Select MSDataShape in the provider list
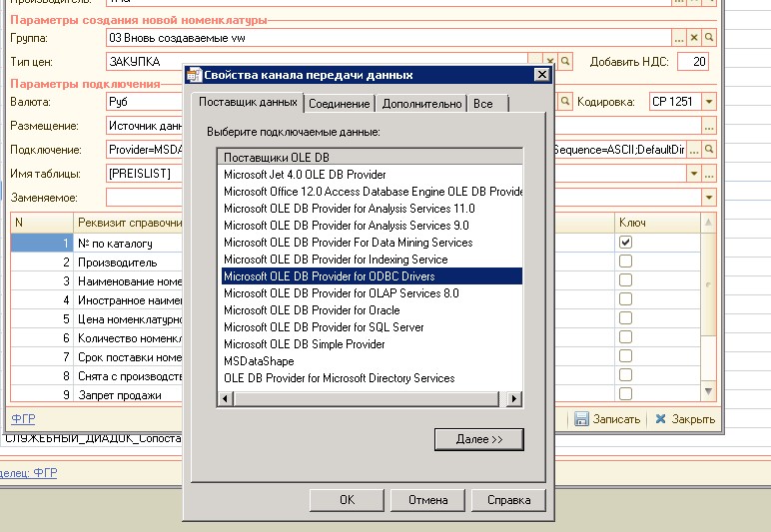The image size is (771, 532). (372, 361)
